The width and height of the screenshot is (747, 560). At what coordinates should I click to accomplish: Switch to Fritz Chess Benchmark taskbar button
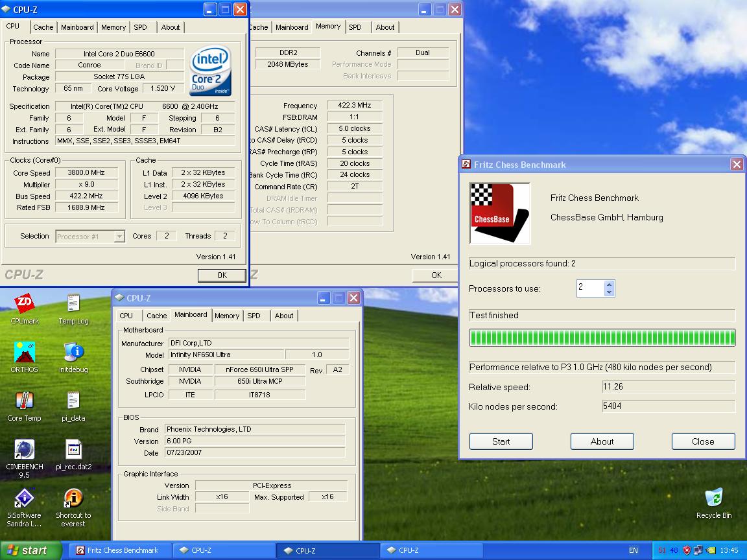[121, 550]
